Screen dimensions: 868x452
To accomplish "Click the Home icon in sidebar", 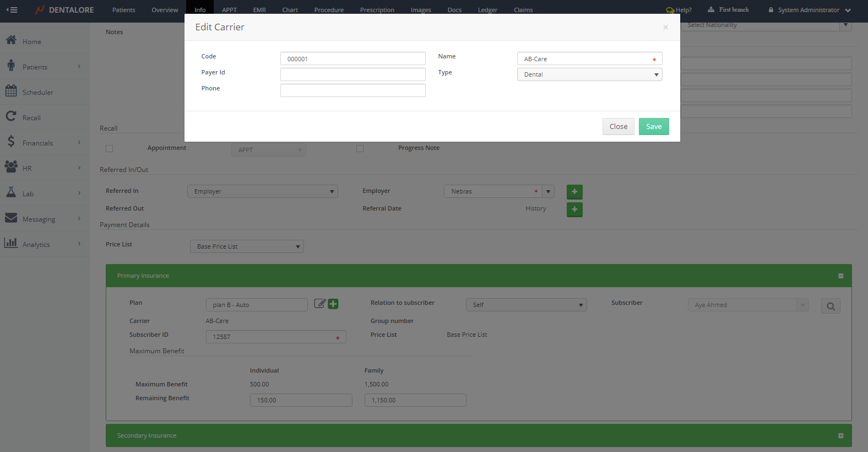I will click(x=11, y=41).
